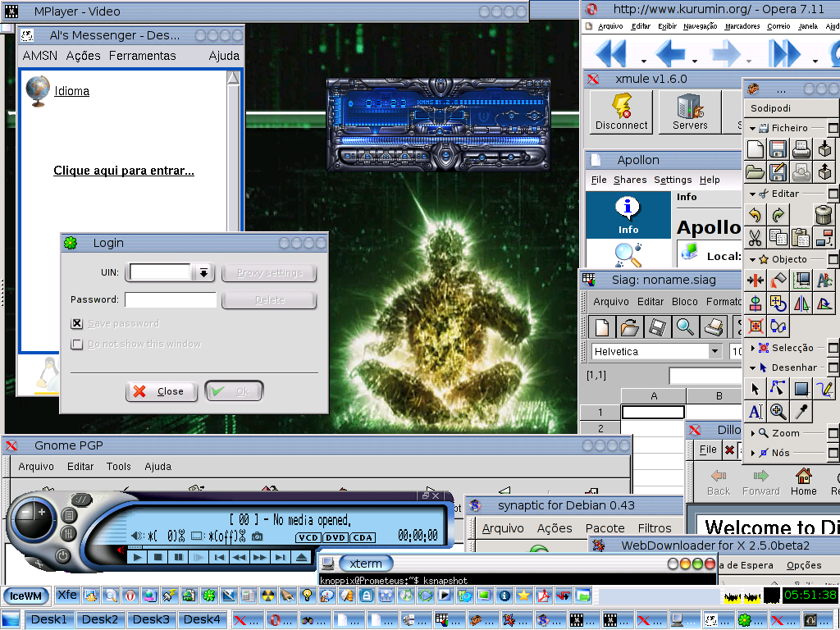
Task: Click the eject button in the xine player
Action: pos(302,557)
